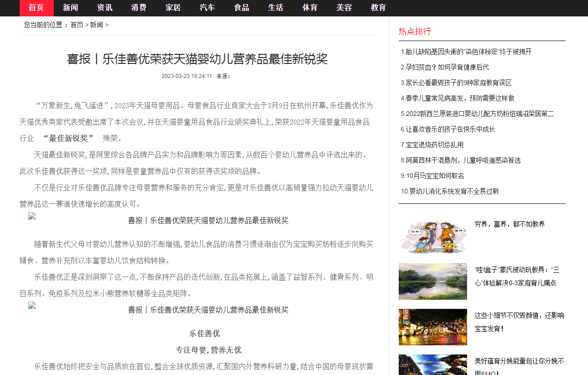Open 婴幼儿消化系统发育不全易过敏 article

coord(454,191)
